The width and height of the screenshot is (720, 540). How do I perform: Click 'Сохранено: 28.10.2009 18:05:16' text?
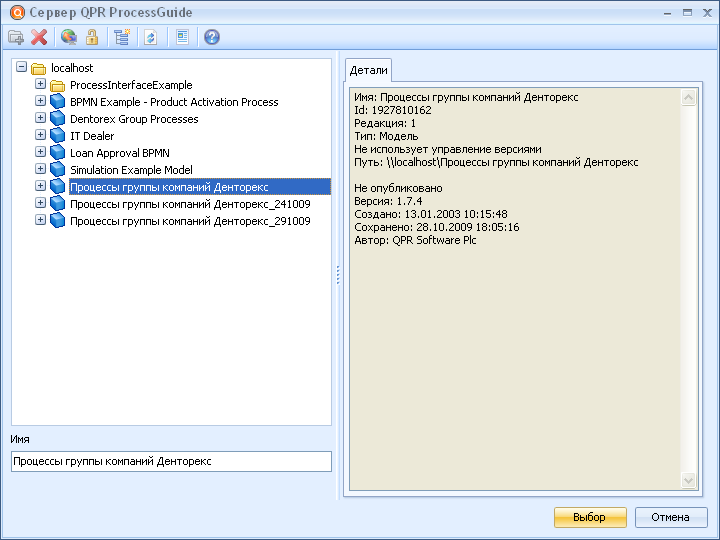[437, 227]
